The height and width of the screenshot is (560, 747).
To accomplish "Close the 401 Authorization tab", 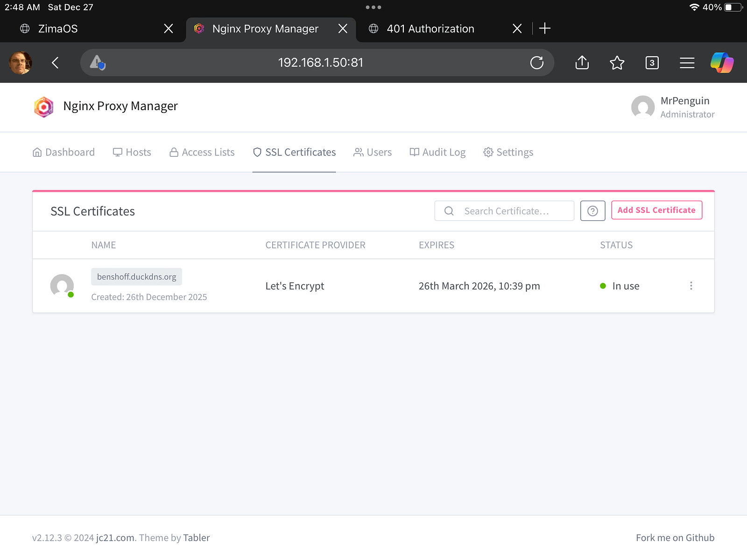I will pos(517,28).
